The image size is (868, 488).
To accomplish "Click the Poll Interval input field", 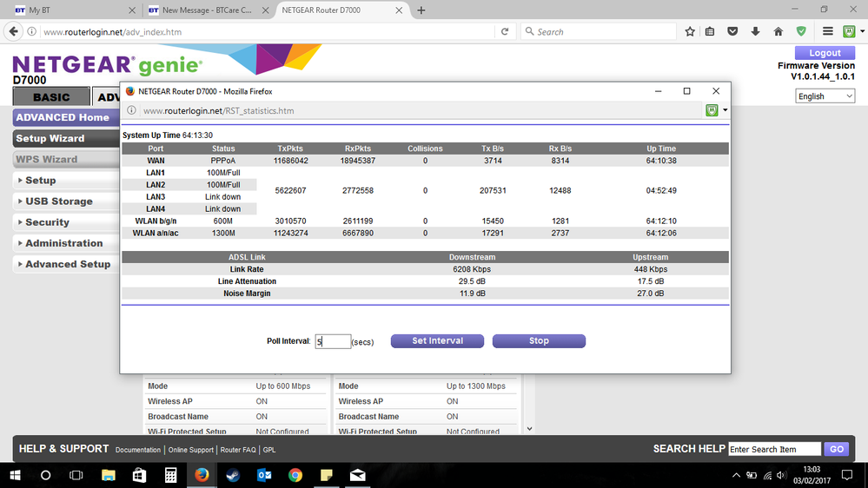I will (x=334, y=341).
